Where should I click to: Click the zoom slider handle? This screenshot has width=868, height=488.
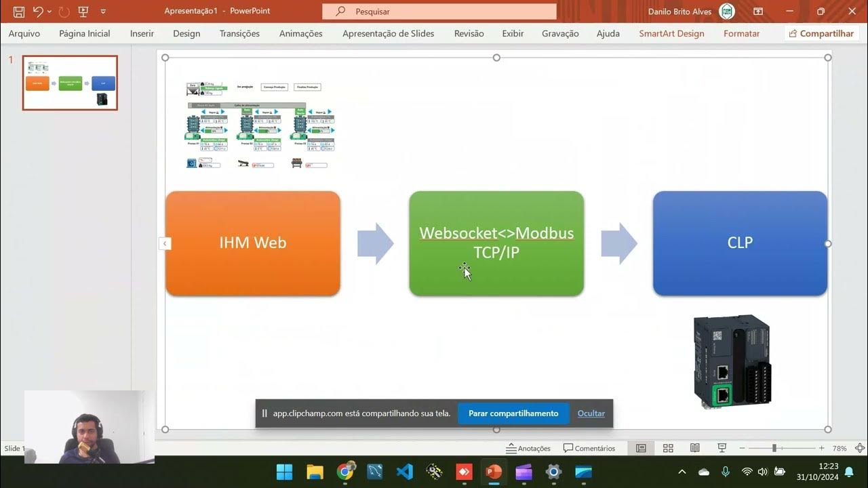(774, 448)
